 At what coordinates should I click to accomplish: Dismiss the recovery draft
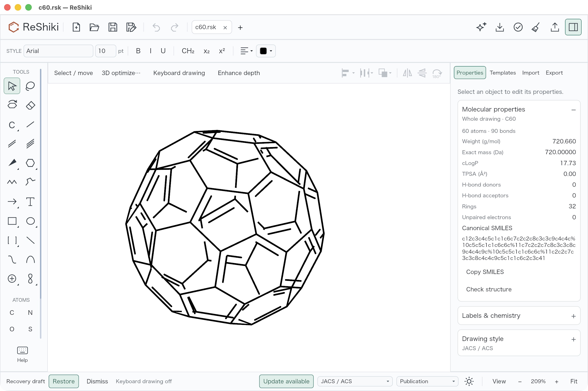(x=97, y=381)
